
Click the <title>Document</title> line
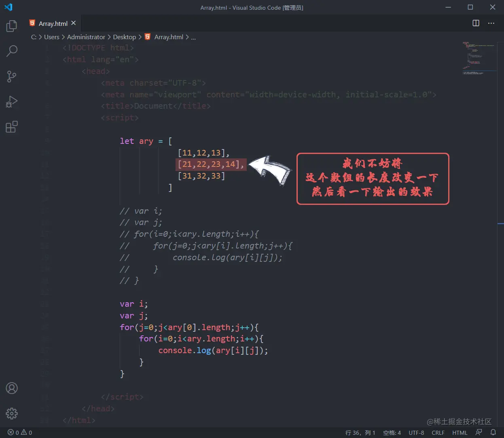156,106
